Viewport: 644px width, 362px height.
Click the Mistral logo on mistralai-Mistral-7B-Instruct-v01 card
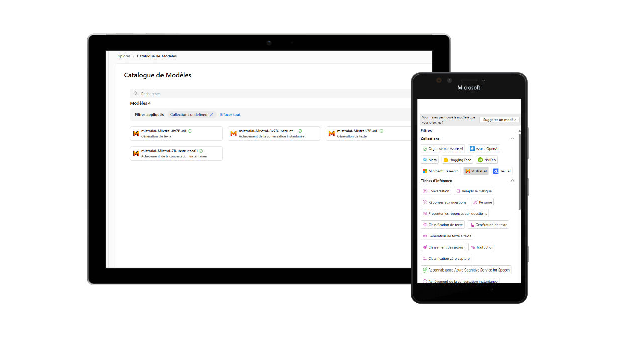pos(136,153)
